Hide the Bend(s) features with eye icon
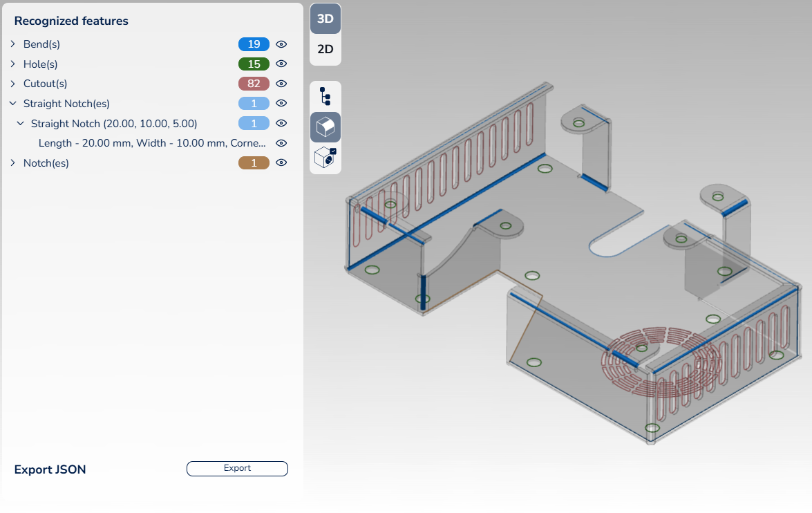The image size is (812, 513). [x=281, y=44]
